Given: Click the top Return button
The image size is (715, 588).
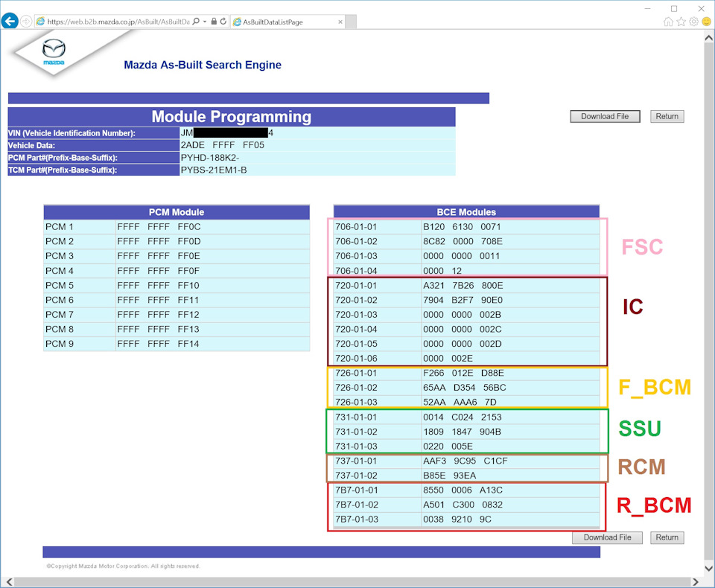Looking at the screenshot, I should (x=667, y=116).
